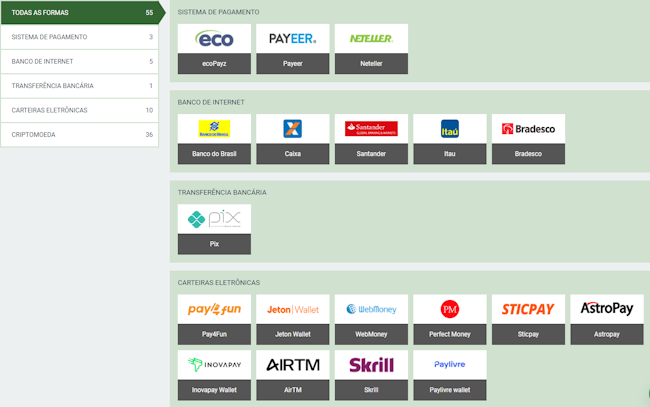Click the count 55 in Todas as Formas
This screenshot has height=407, width=650.
tap(149, 12)
